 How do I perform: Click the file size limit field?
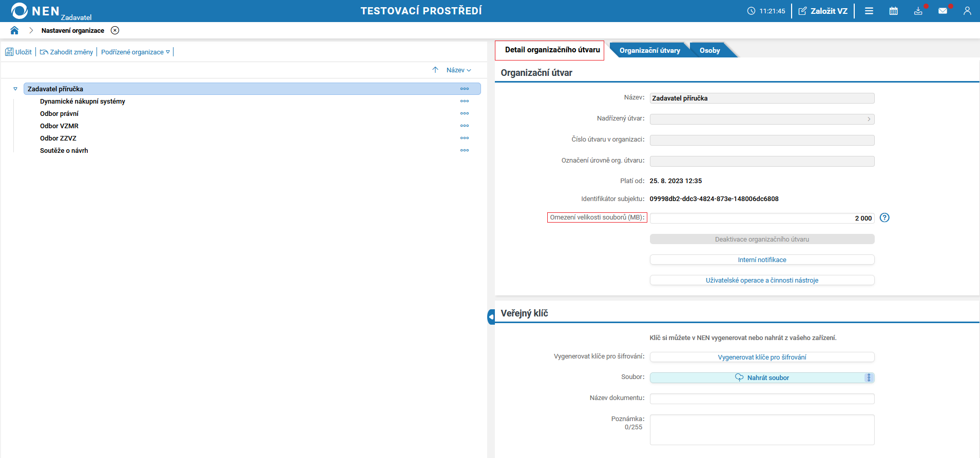pos(762,218)
